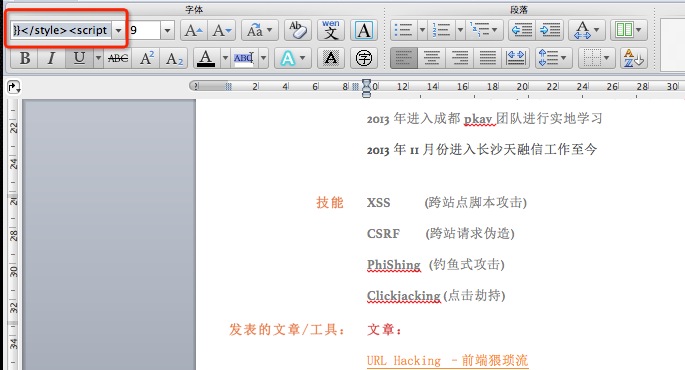Click the font size field showing 9
The height and width of the screenshot is (370, 685).
click(x=144, y=30)
